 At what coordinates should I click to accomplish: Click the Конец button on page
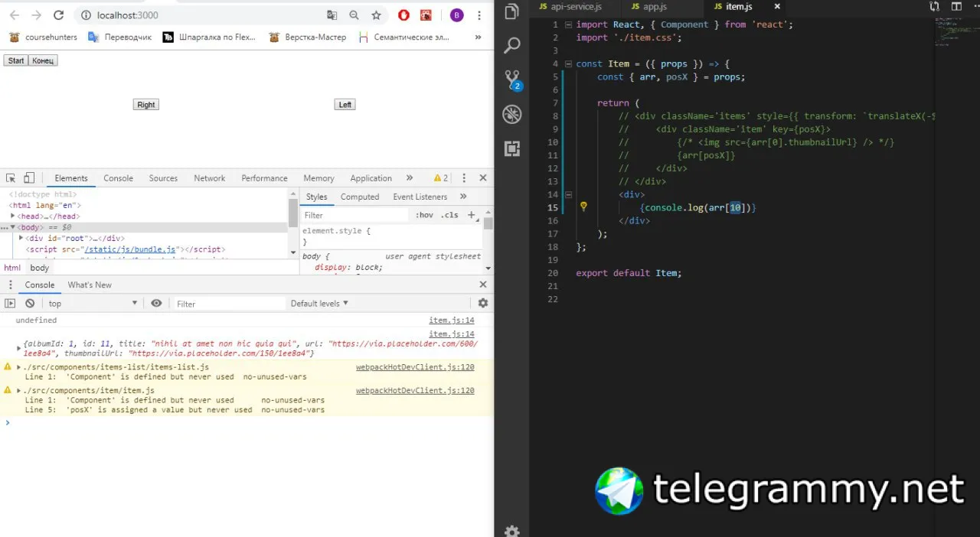43,60
